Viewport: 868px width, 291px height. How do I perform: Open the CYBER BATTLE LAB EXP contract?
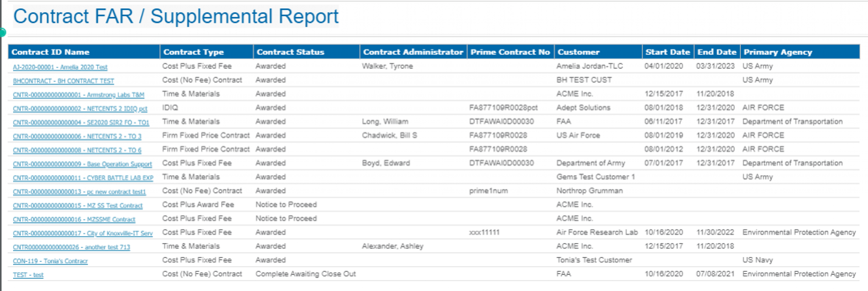click(82, 178)
